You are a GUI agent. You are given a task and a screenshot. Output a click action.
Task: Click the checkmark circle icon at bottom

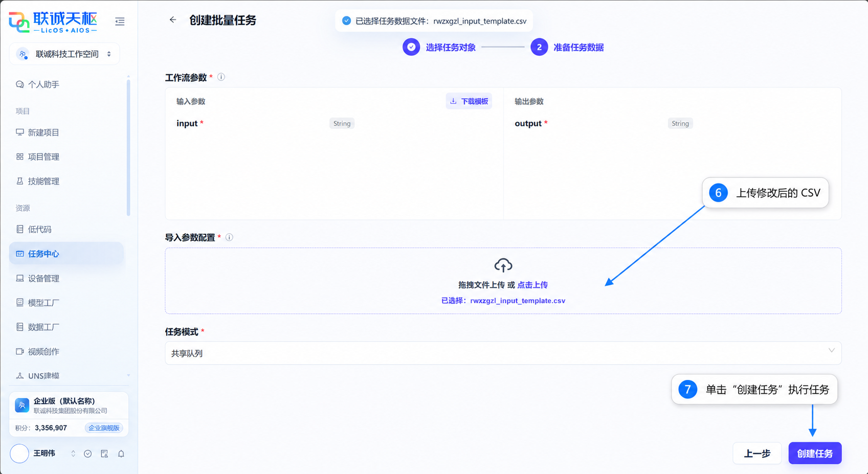coord(88,454)
